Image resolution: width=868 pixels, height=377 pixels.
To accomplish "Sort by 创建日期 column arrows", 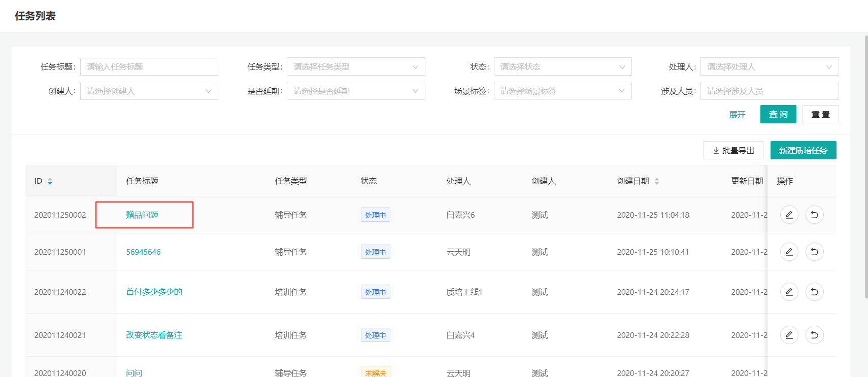I will click(657, 181).
